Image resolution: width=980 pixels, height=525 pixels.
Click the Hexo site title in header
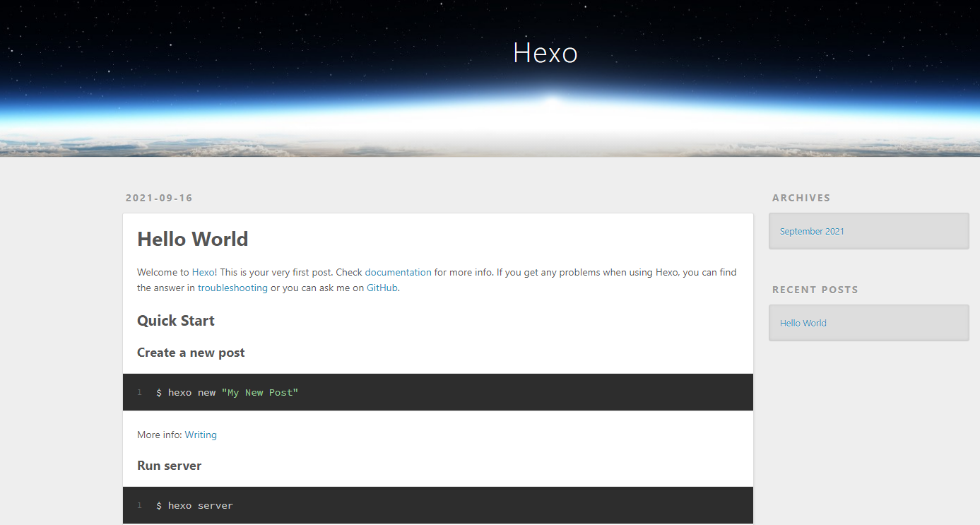point(545,53)
